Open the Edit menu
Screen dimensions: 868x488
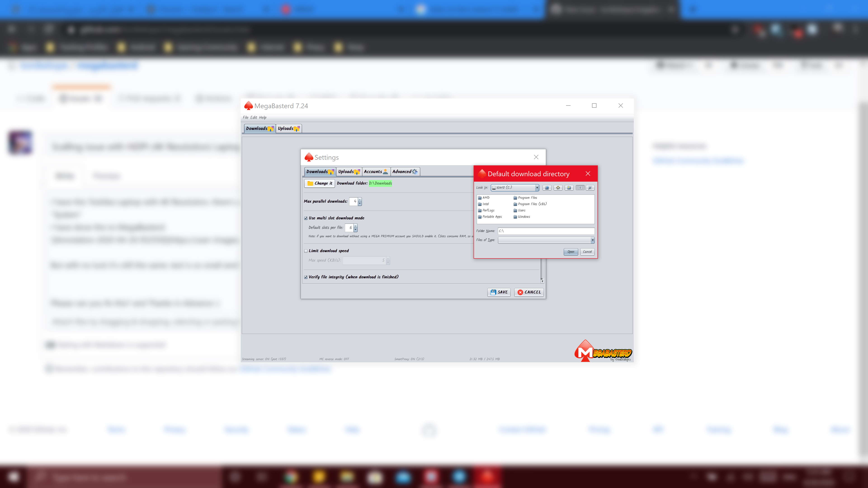[x=253, y=117]
